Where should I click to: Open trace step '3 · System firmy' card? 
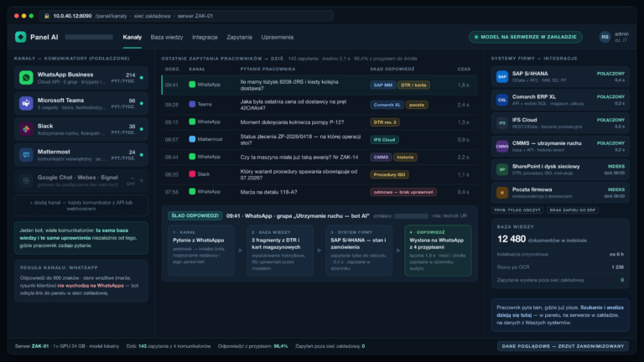click(359, 251)
